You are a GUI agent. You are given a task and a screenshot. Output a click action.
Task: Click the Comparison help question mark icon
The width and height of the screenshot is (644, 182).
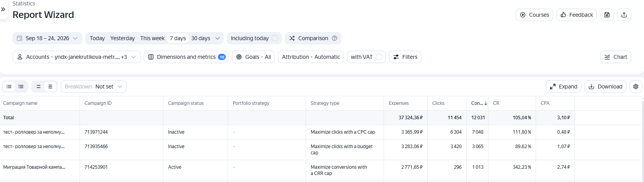(334, 38)
